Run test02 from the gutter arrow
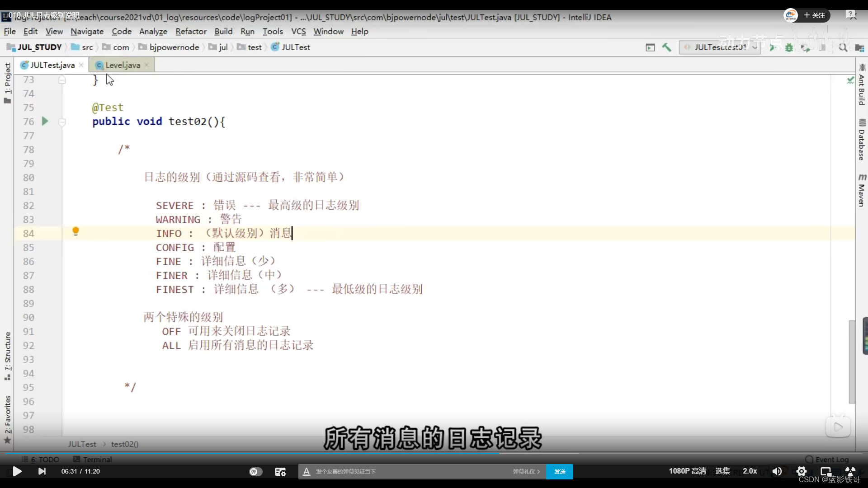The height and width of the screenshot is (488, 868). 45,121
